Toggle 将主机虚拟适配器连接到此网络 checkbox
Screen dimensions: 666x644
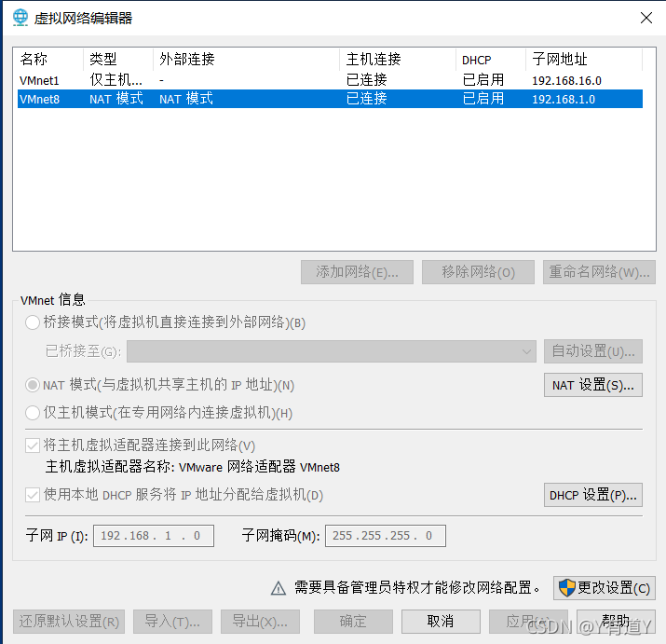(x=33, y=445)
